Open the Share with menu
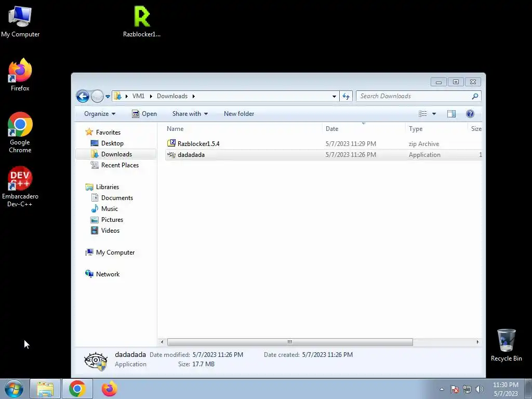The height and width of the screenshot is (399, 532). [190, 114]
